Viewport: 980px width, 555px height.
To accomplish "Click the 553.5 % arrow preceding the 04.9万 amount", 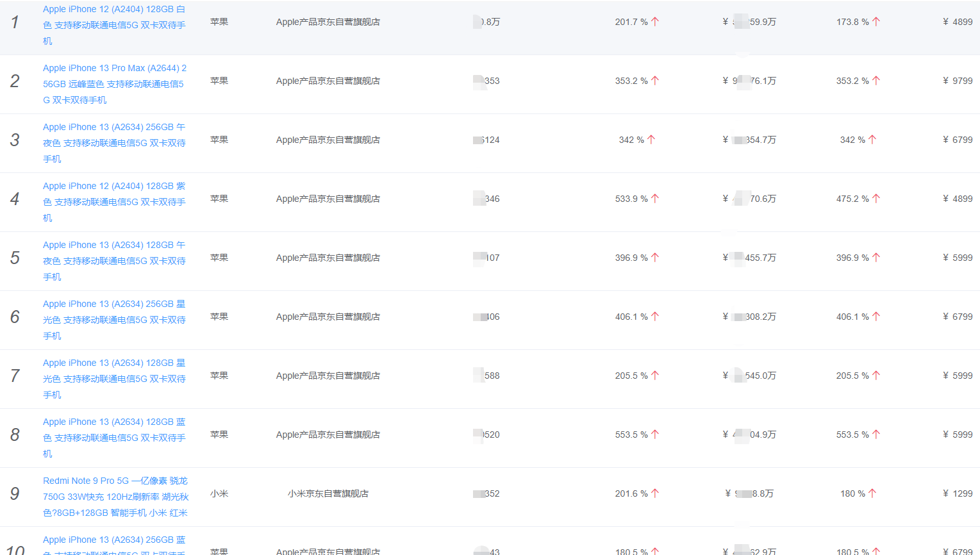I will pos(655,435).
